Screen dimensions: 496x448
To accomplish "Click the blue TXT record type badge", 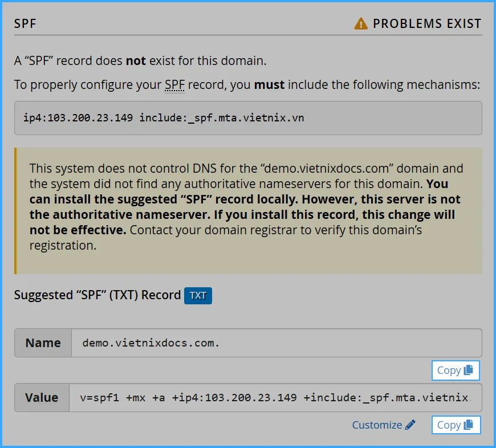I will (198, 296).
